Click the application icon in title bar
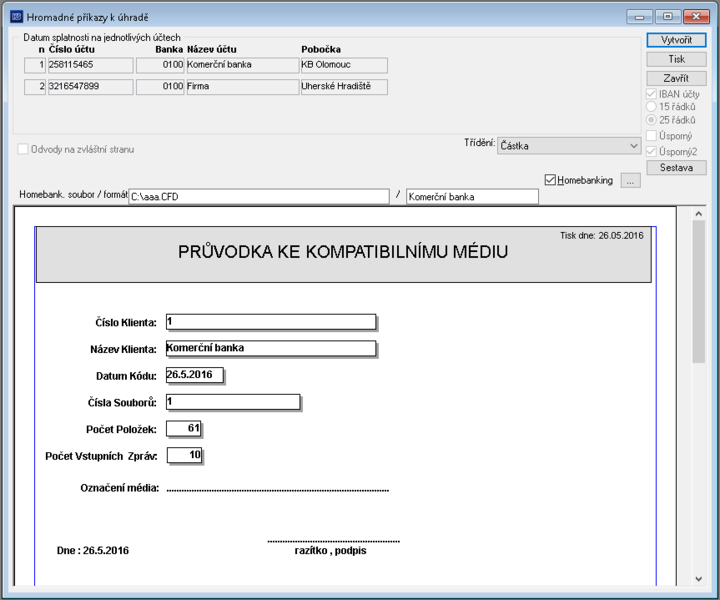This screenshot has height=600, width=720. point(17,17)
